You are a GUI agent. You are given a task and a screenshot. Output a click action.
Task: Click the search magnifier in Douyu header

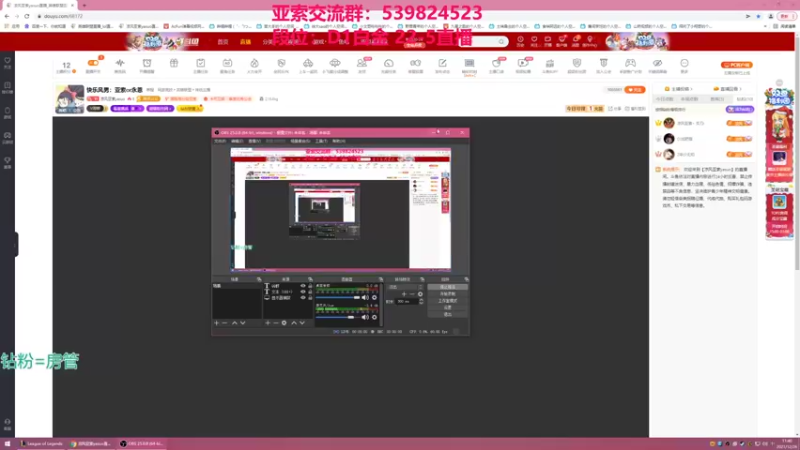(x=501, y=42)
